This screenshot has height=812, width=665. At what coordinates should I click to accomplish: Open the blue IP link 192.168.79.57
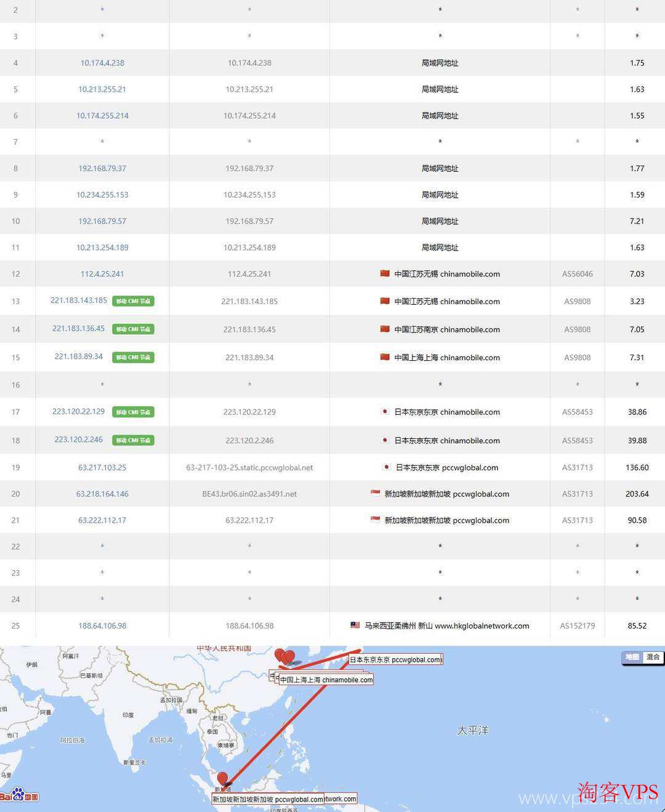pos(102,221)
